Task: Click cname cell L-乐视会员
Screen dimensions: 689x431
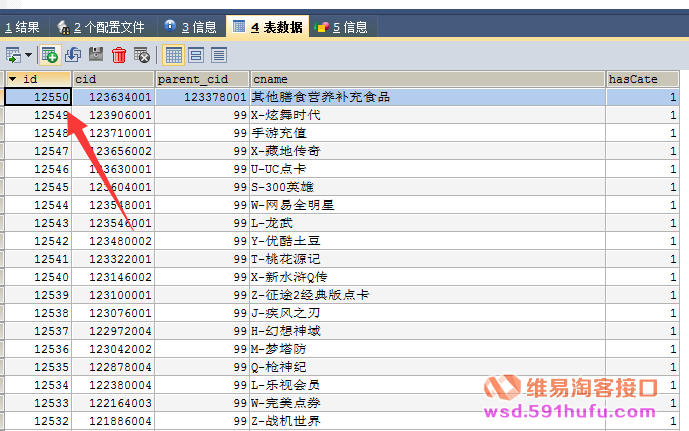Action: [x=428, y=385]
